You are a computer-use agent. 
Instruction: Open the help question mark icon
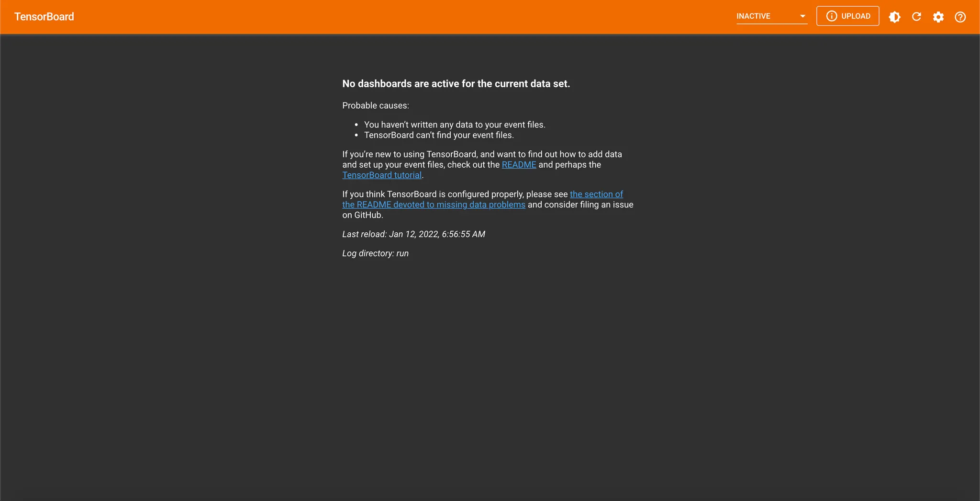point(960,17)
